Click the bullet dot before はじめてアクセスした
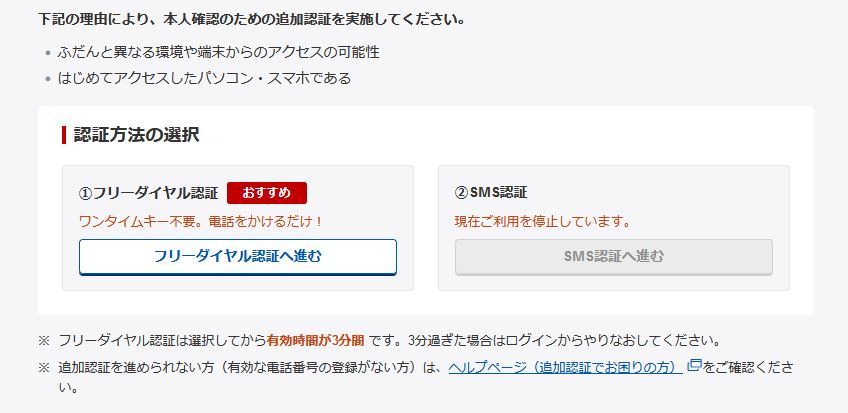Screen dimensions: 848x413 click(48, 78)
